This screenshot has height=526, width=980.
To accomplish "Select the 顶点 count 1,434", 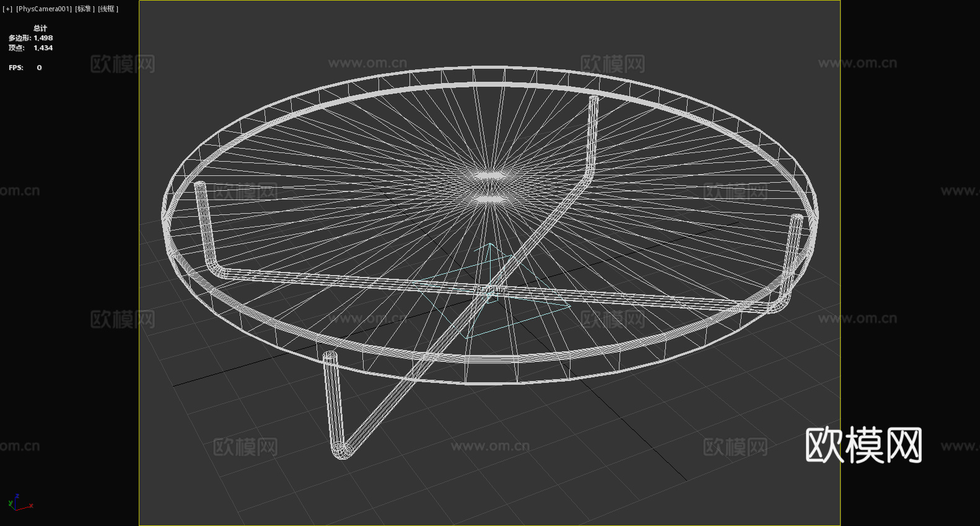I will pos(43,48).
